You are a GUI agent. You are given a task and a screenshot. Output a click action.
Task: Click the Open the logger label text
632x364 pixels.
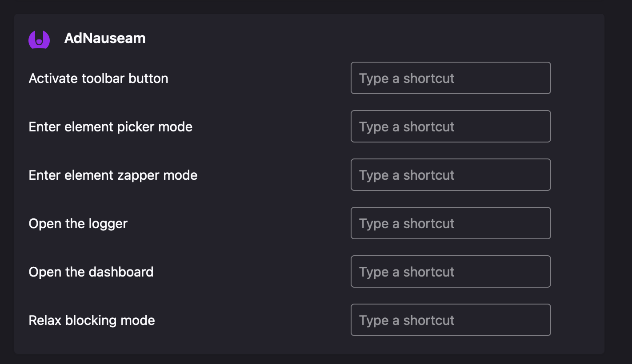(x=78, y=223)
